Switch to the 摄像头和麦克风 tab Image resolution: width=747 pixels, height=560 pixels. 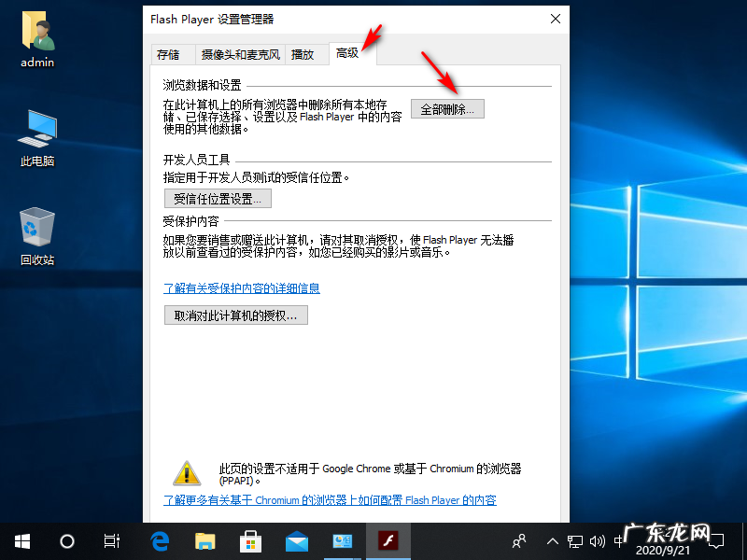(x=241, y=54)
